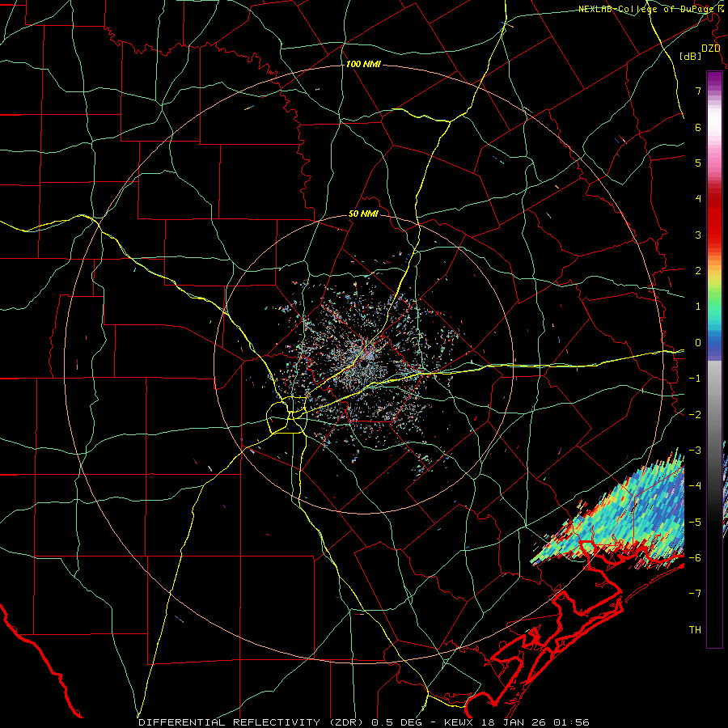728x728 pixels.
Task: Click the vertical ZDR color scale bar
Action: pos(714,359)
